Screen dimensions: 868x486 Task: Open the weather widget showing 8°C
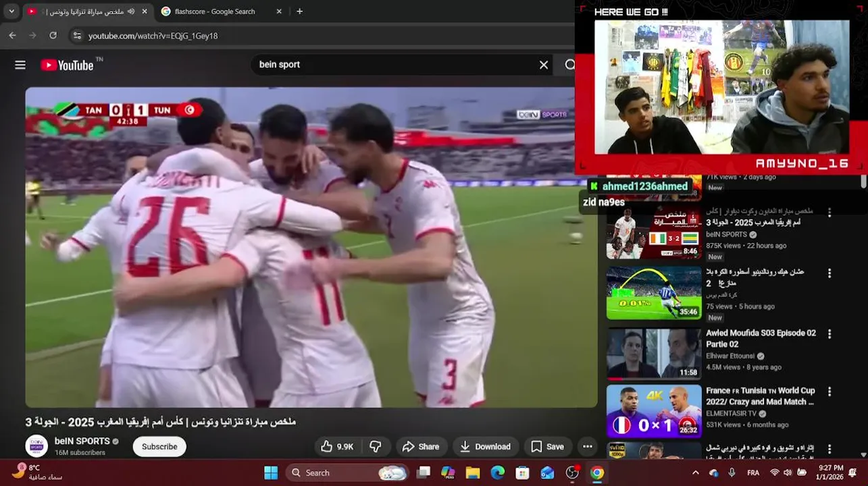pyautogui.click(x=37, y=472)
